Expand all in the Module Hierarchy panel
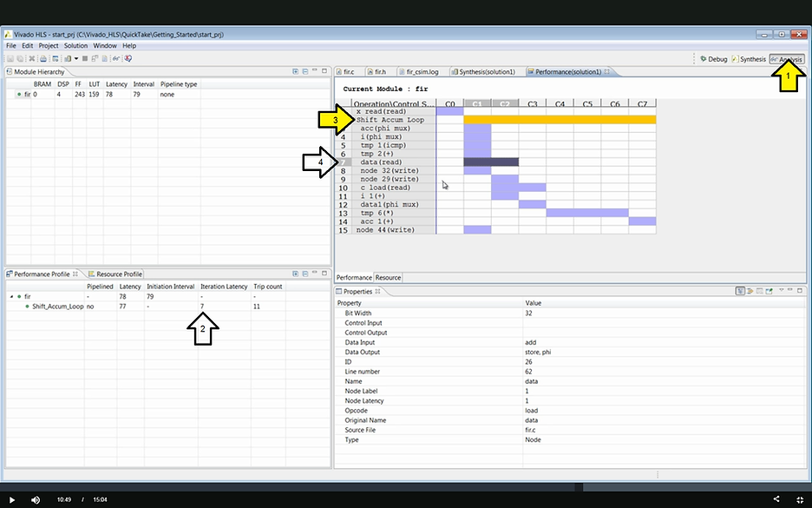The height and width of the screenshot is (508, 812). click(295, 71)
